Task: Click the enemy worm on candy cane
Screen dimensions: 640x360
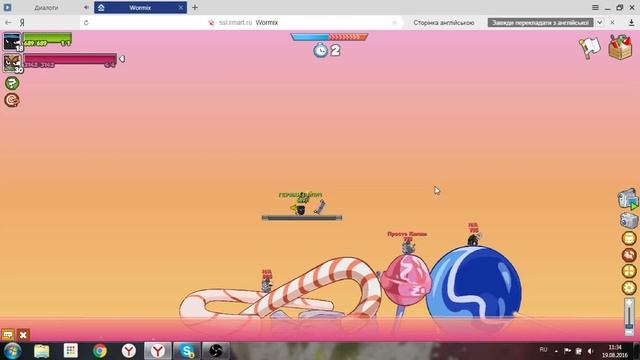Action: click(267, 286)
